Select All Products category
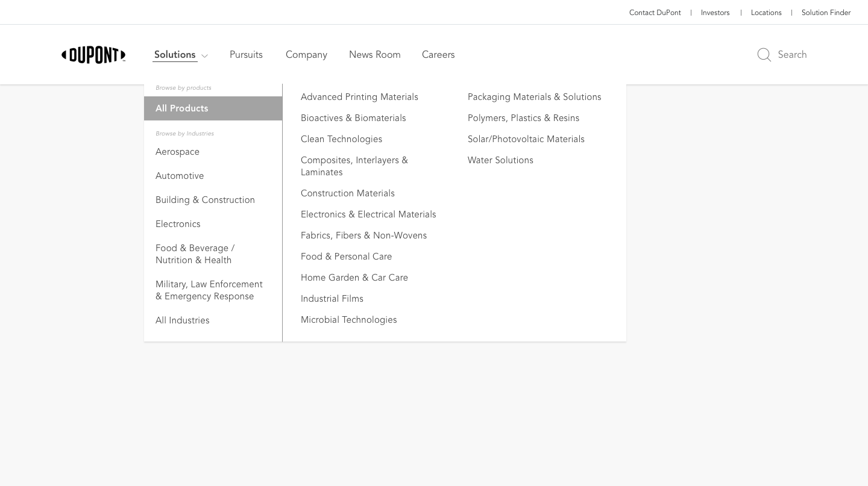The width and height of the screenshot is (868, 486). (x=213, y=108)
